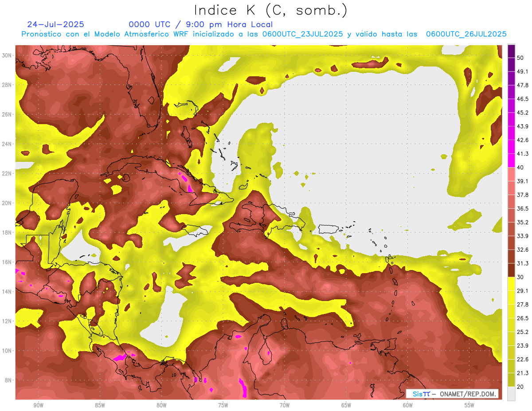The image size is (532, 411).
Task: Pick the gray swatch below 20 on colorbar
Action: pyautogui.click(x=511, y=394)
